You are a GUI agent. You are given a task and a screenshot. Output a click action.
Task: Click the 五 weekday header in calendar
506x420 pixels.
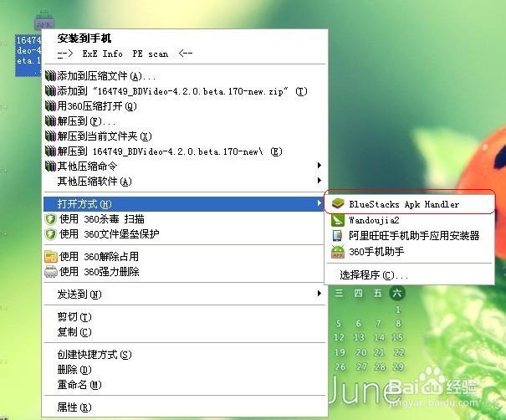[x=377, y=293]
